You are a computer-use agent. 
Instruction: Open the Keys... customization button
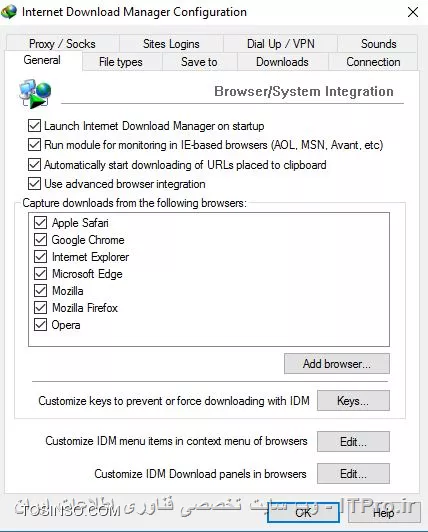(x=353, y=401)
